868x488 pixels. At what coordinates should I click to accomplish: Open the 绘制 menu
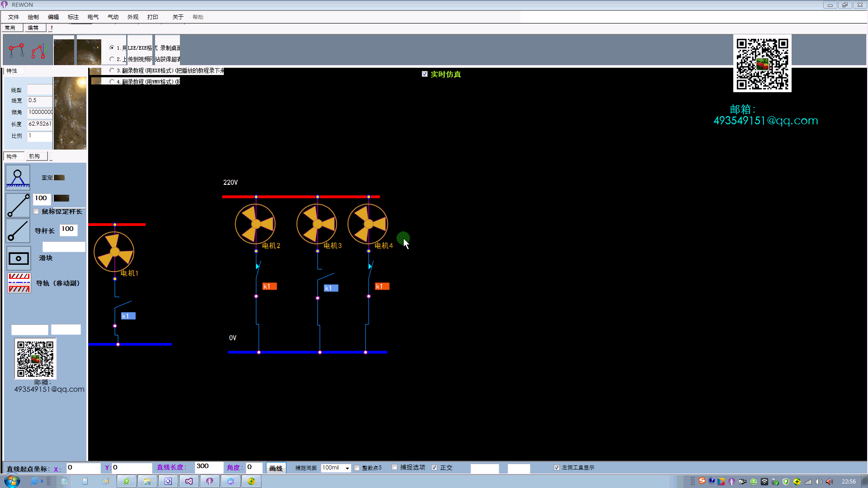point(33,17)
